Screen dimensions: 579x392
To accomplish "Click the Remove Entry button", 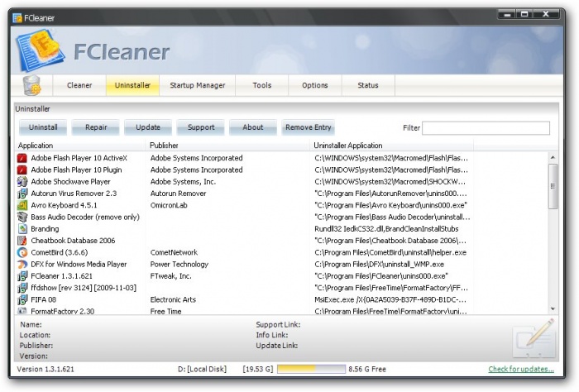I will click(x=308, y=127).
